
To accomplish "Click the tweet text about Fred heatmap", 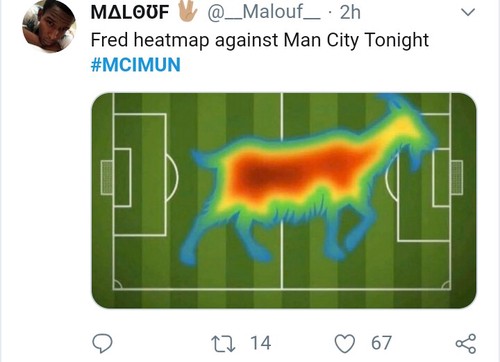I will coord(260,40).
